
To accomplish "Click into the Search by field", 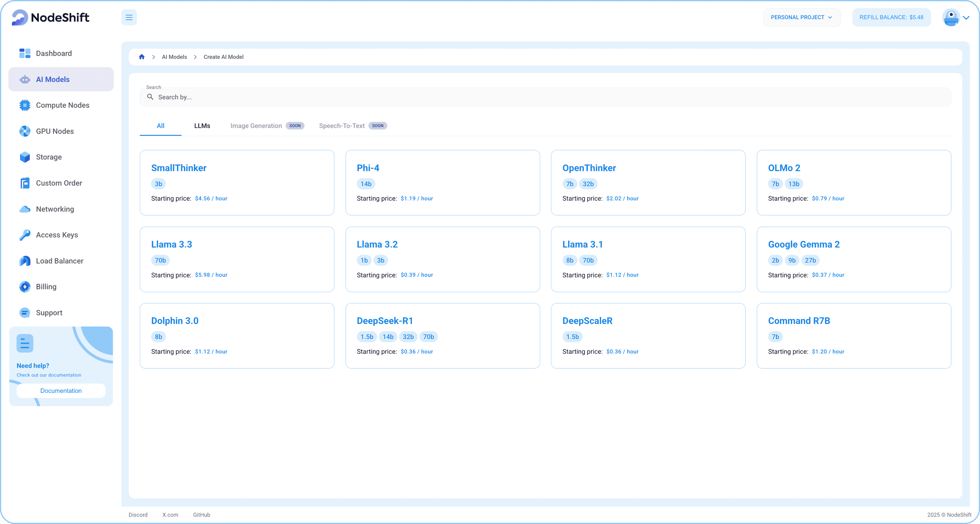I will 545,97.
